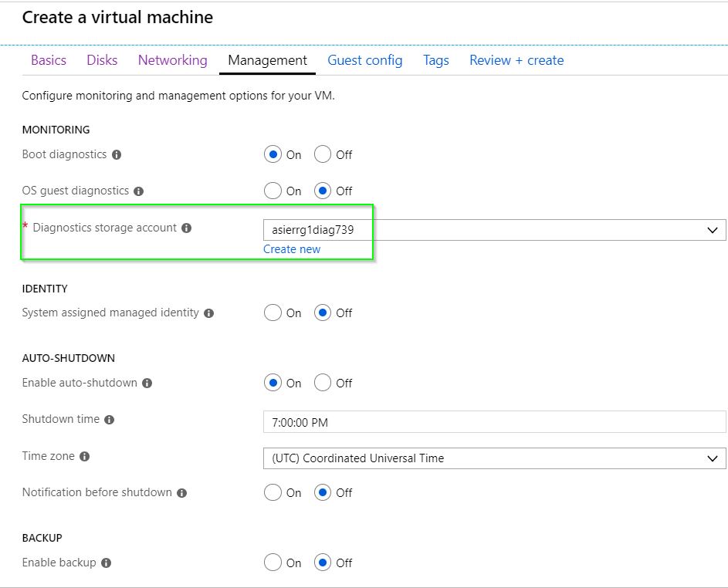
Task: Click Diagnostics storage account info icon
Action: (186, 228)
